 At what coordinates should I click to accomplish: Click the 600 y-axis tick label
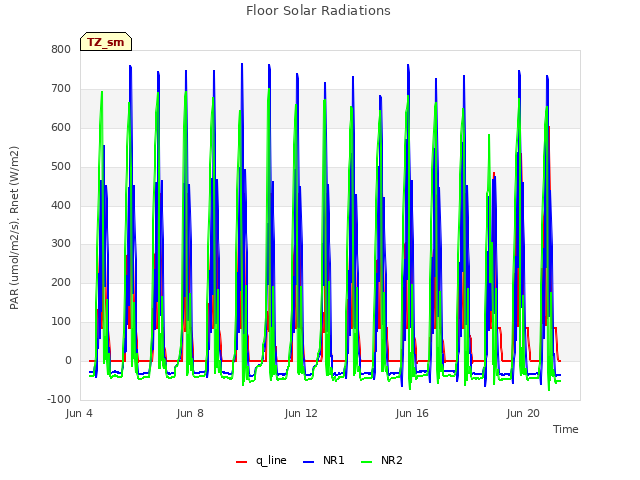(61, 128)
